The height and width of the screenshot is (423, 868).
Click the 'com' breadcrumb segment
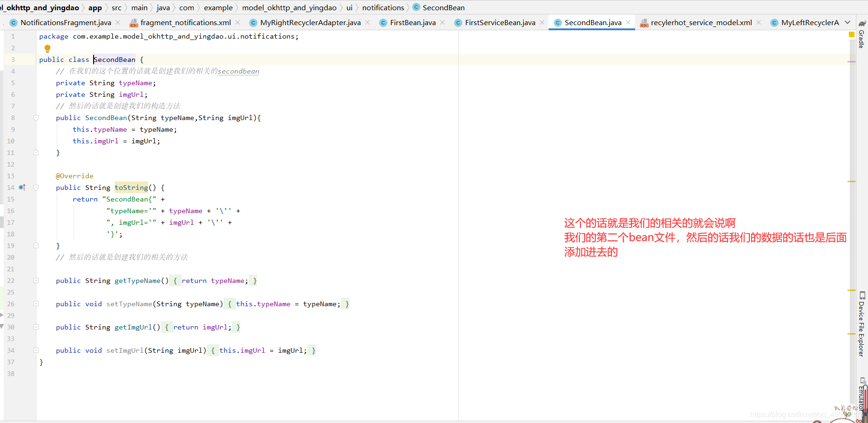[x=187, y=7]
